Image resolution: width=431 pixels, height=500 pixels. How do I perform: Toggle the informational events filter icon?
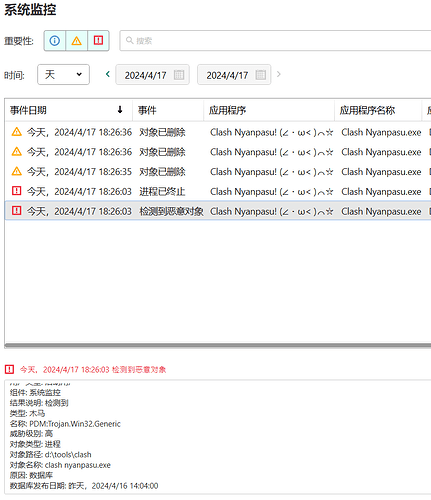55,41
